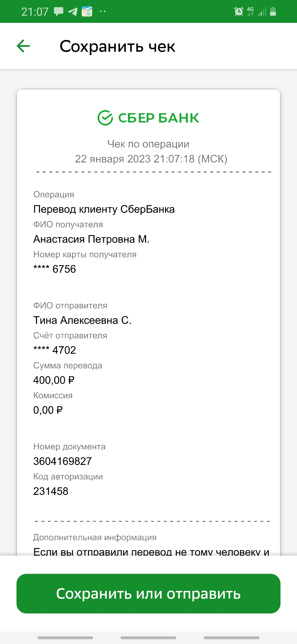Viewport: 297px width, 644px height.
Task: Tap the signal strength bars icon
Action: click(262, 12)
